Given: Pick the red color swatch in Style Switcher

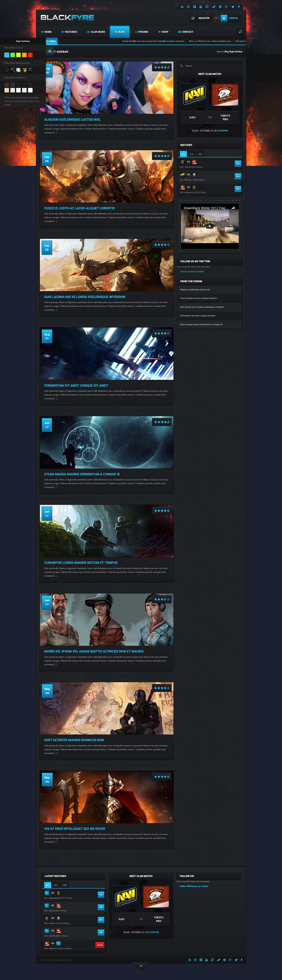Looking at the screenshot, I should [30, 55].
